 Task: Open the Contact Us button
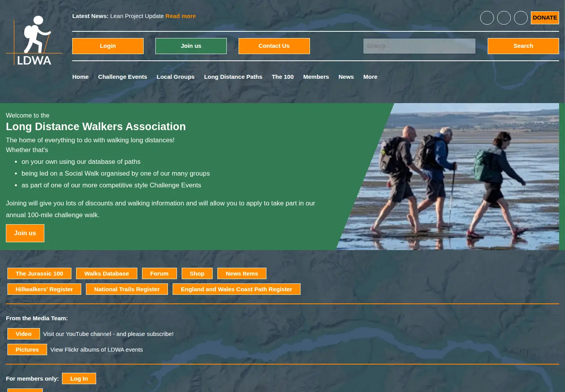(x=274, y=46)
